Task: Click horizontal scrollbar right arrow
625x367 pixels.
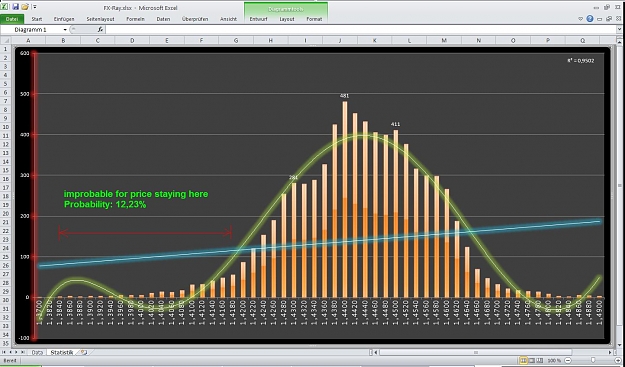Action: [610, 353]
